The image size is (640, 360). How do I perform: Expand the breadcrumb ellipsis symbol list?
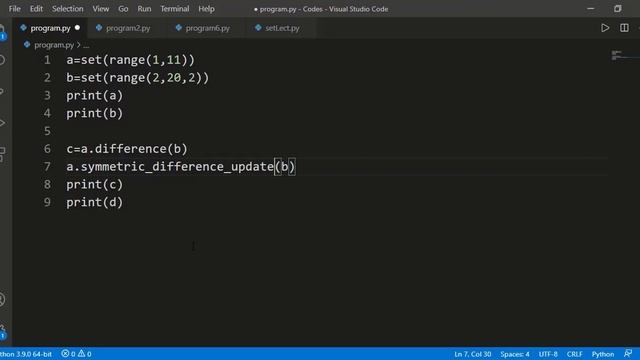(86, 45)
